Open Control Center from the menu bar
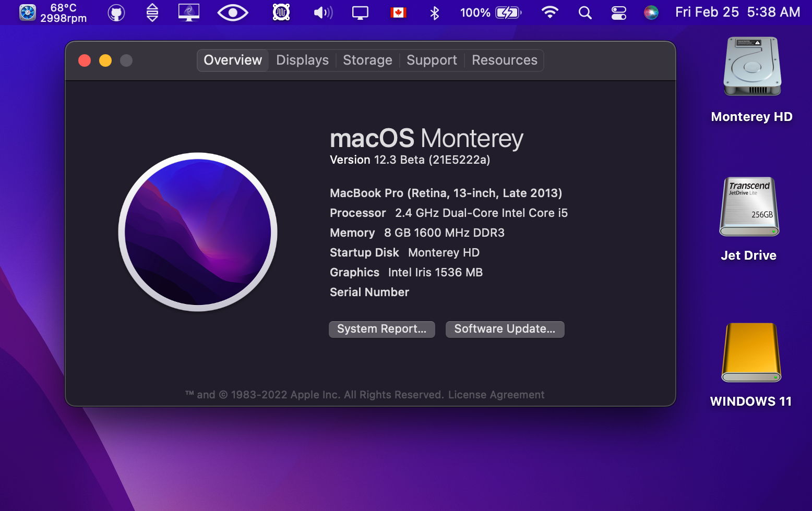Viewport: 812px width, 511px height. [619, 13]
